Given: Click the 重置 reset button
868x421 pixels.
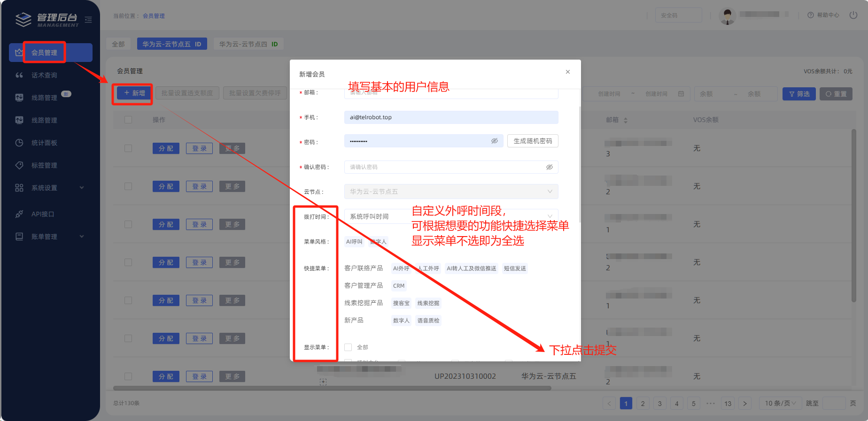Looking at the screenshot, I should click(x=836, y=94).
